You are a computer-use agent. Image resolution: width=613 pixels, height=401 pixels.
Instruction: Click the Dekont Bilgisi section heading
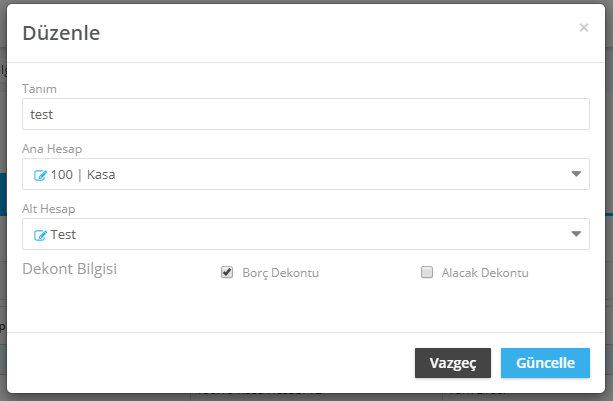(x=70, y=269)
